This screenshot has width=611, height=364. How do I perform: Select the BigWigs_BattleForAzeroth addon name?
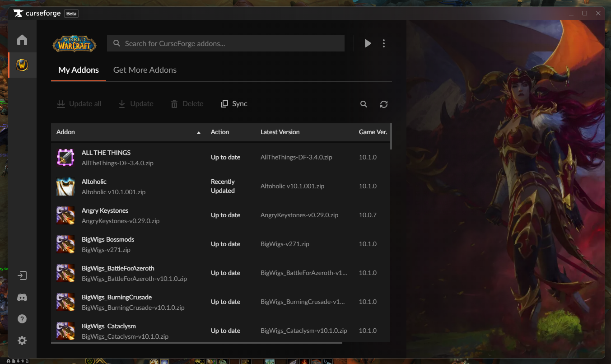[x=118, y=268]
